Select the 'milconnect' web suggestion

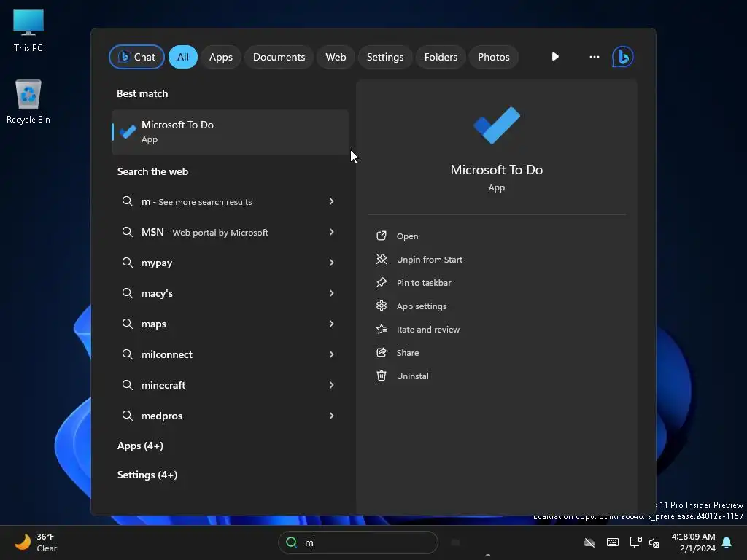click(230, 354)
